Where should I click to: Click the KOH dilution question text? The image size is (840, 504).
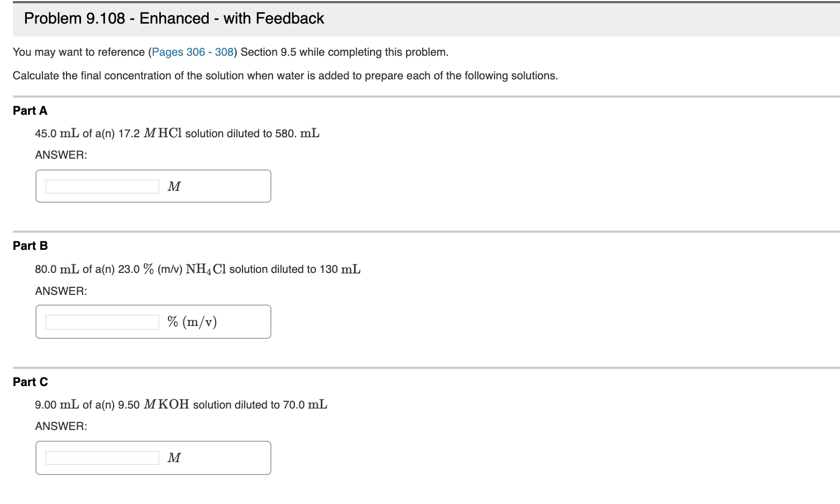180,404
